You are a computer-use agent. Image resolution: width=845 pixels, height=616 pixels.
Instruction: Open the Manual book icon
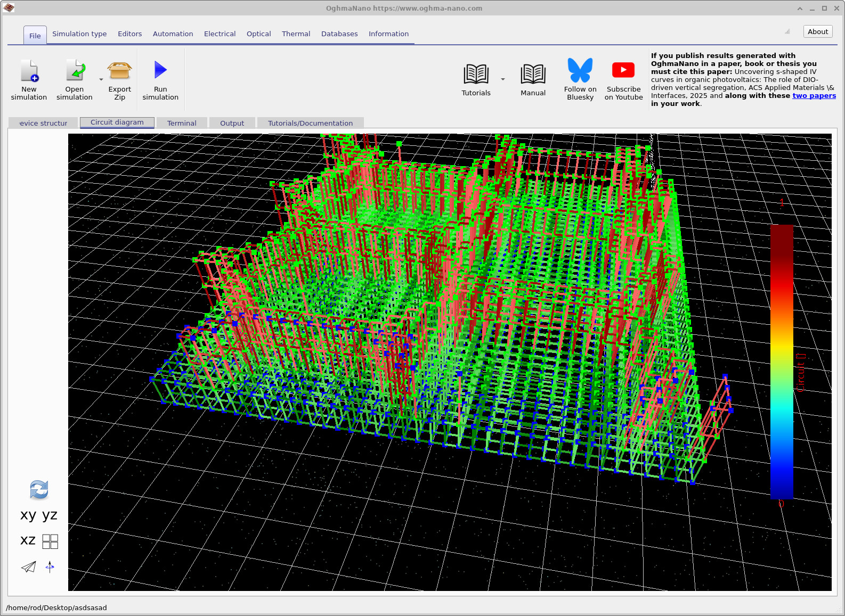533,75
